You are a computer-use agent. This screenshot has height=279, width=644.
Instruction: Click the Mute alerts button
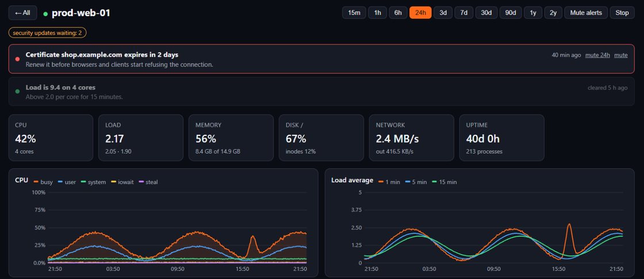tap(586, 13)
